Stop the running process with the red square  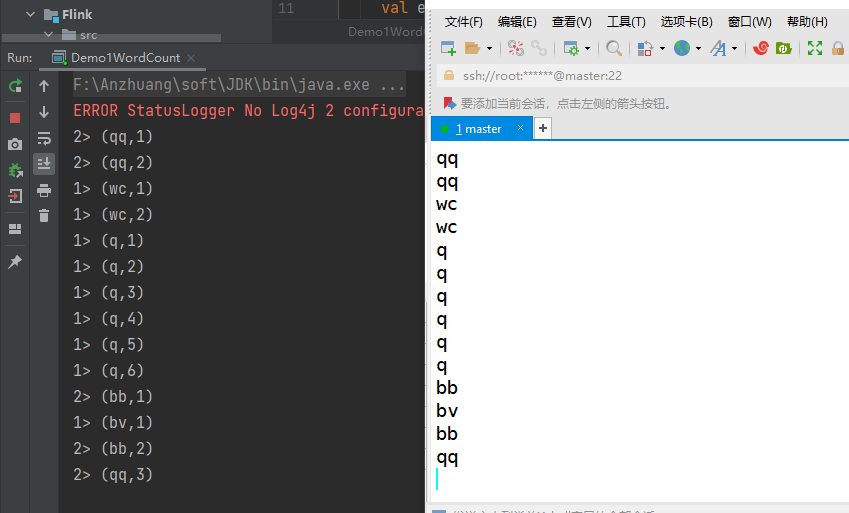tap(15, 118)
